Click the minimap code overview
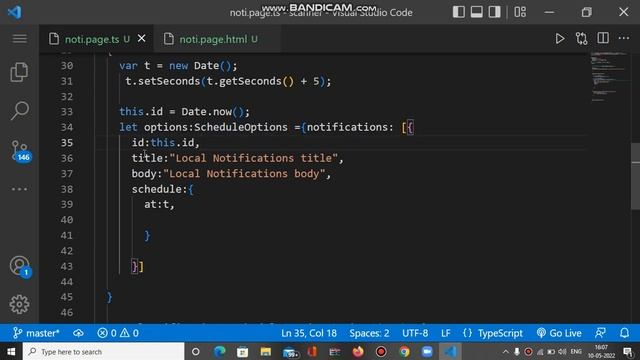 click(609, 76)
